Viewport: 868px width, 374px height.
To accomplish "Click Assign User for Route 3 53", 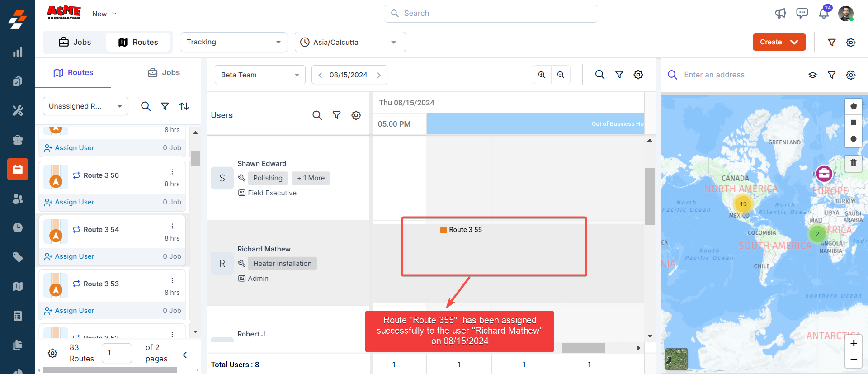I will click(69, 311).
